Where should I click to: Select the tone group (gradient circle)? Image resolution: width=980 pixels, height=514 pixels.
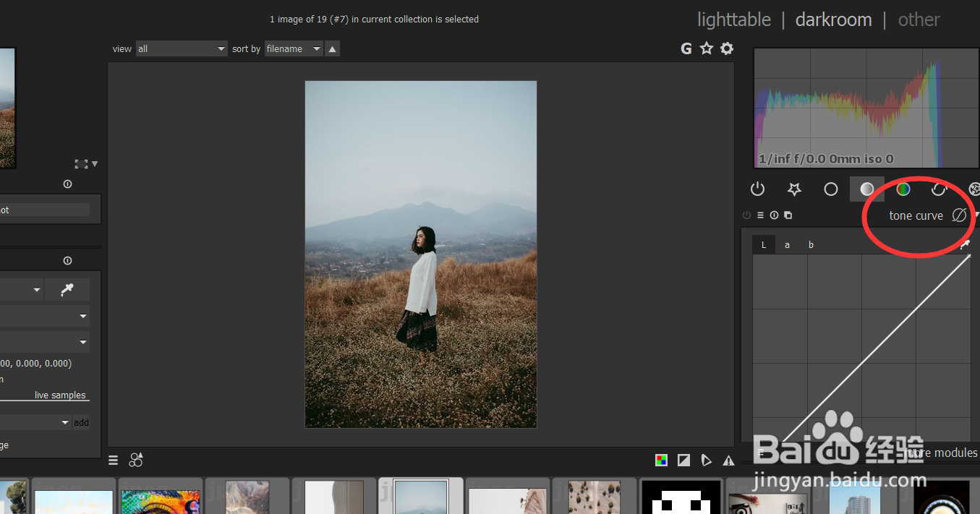(866, 189)
